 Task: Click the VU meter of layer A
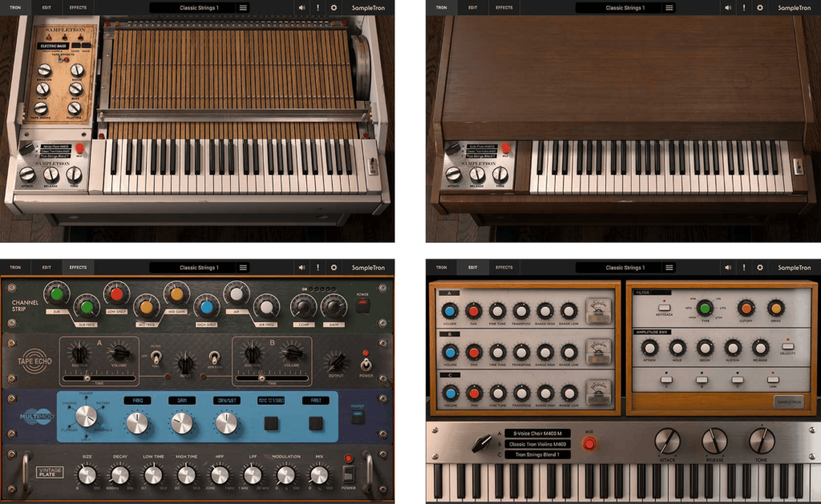tap(598, 312)
